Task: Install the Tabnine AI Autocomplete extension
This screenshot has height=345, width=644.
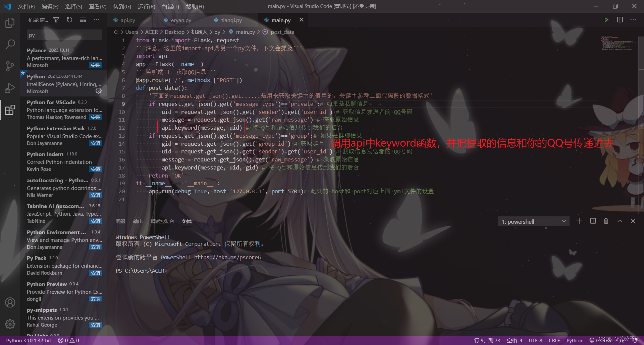Action: point(96,221)
